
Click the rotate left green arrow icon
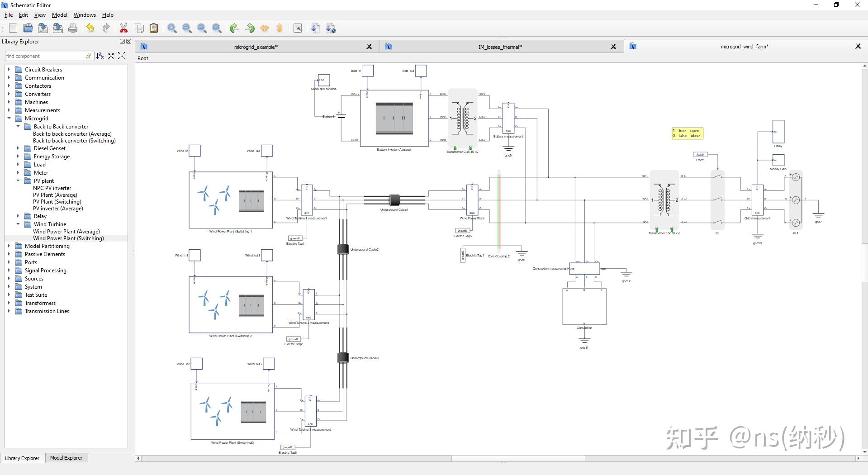[234, 28]
